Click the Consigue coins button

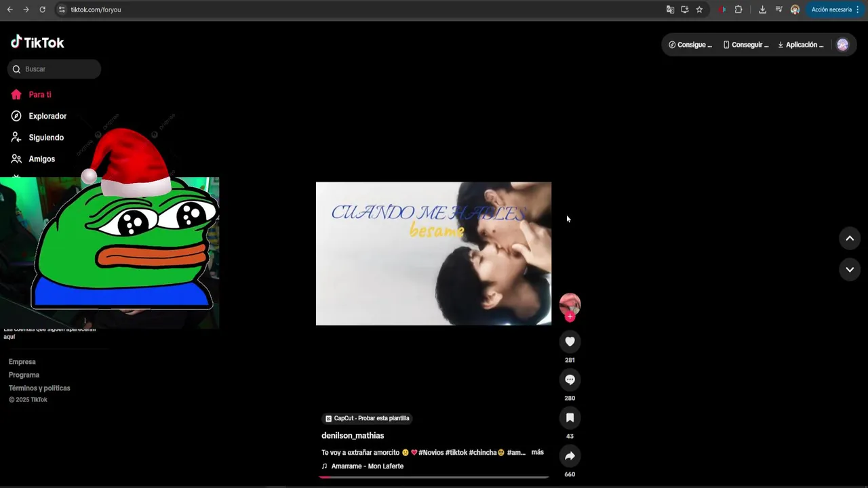point(690,45)
